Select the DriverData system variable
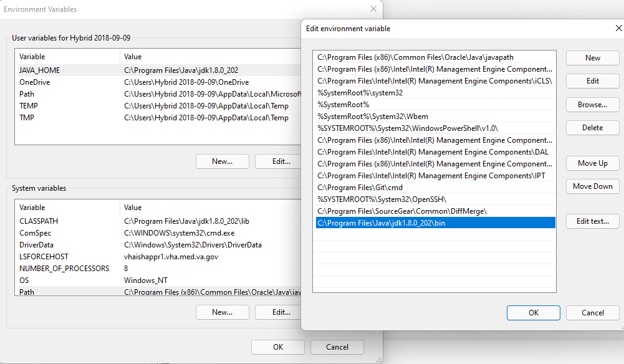 (x=159, y=245)
